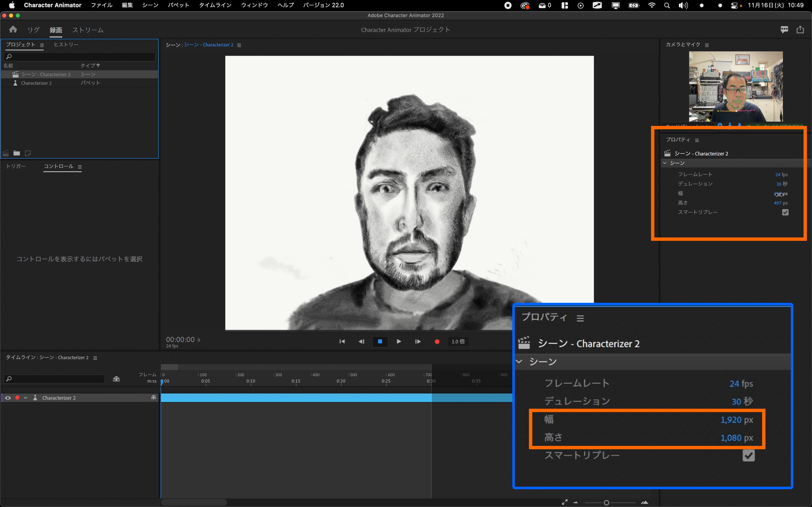Click the timeline zoom slider handle

pyautogui.click(x=606, y=502)
